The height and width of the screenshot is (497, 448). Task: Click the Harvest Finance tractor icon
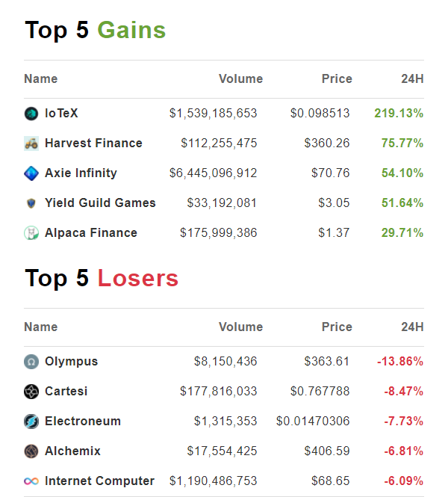pyautogui.click(x=31, y=143)
